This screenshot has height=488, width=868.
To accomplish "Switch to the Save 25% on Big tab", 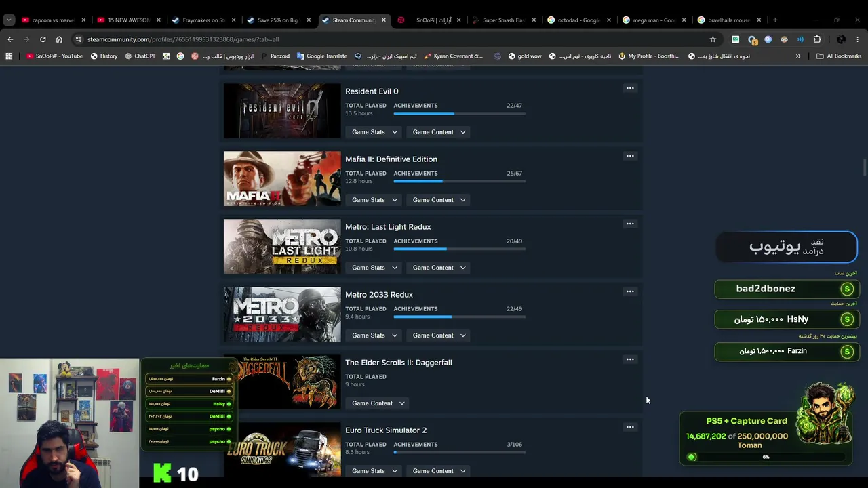I will (x=279, y=20).
